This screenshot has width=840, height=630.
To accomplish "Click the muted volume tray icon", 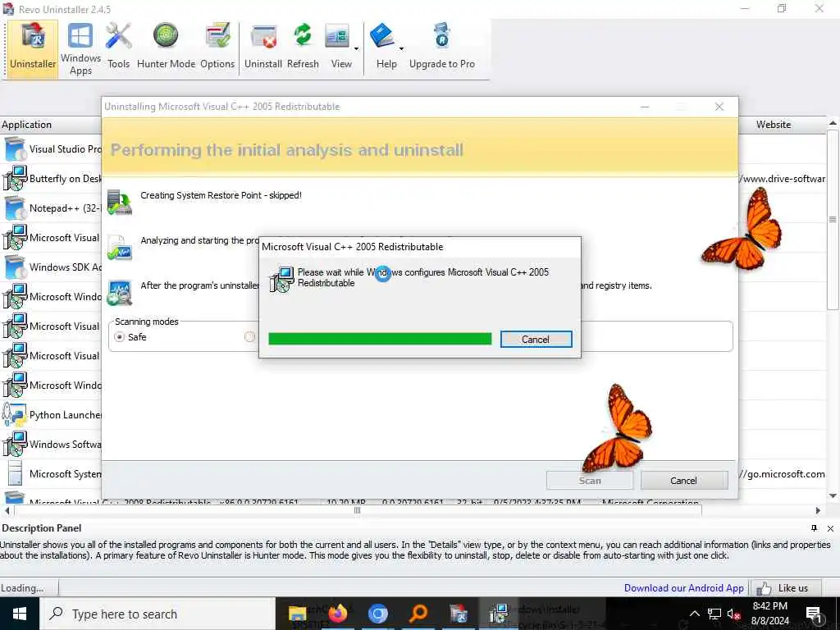I will pos(733,614).
